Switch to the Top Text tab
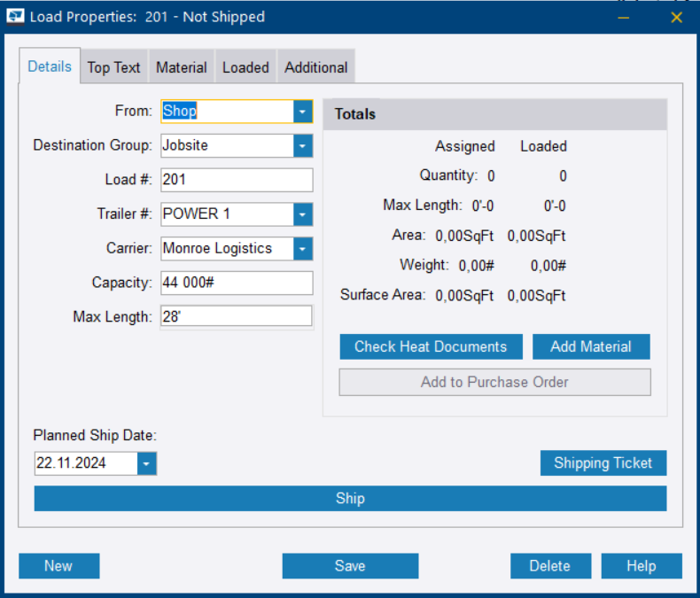Screen dimensions: 700x598 113,67
